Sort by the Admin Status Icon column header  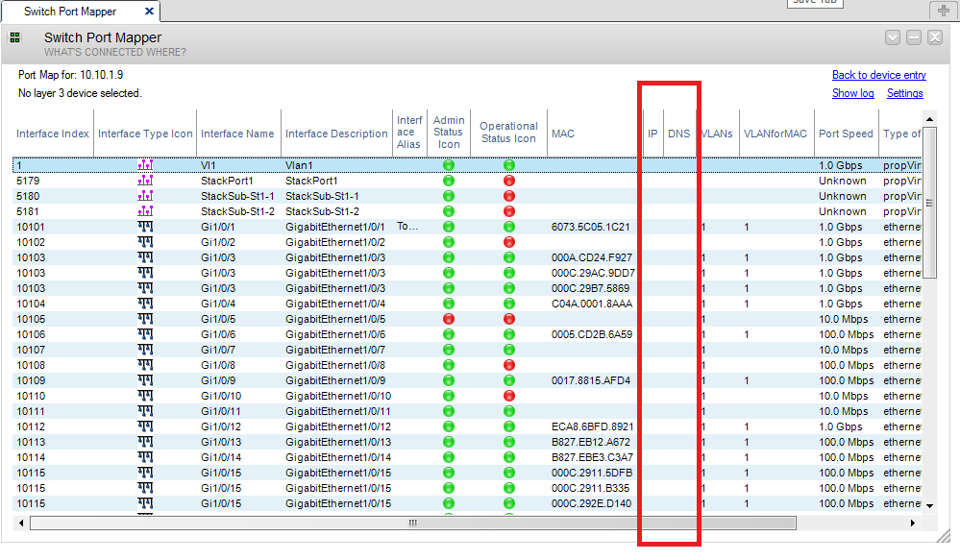click(x=449, y=133)
